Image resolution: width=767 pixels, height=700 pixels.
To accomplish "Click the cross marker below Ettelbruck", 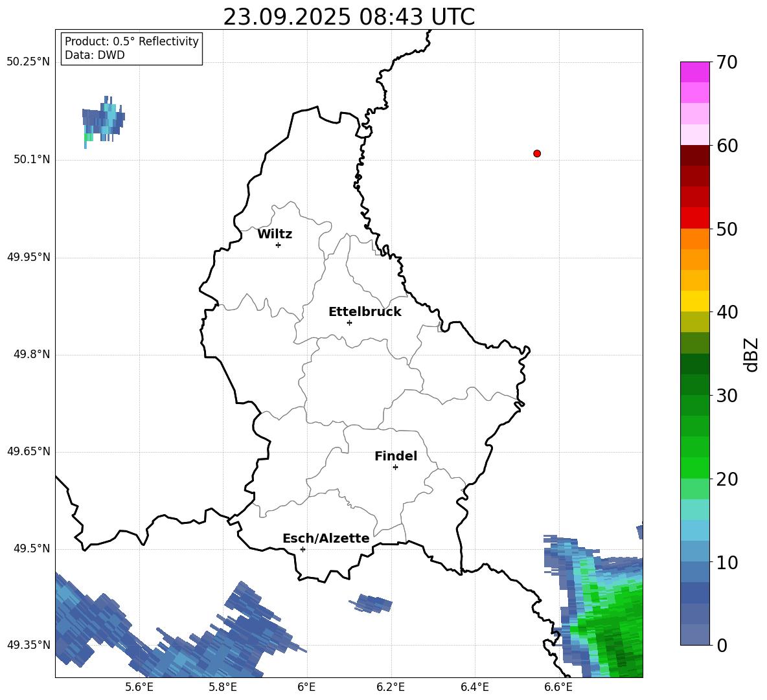I will pyautogui.click(x=349, y=322).
